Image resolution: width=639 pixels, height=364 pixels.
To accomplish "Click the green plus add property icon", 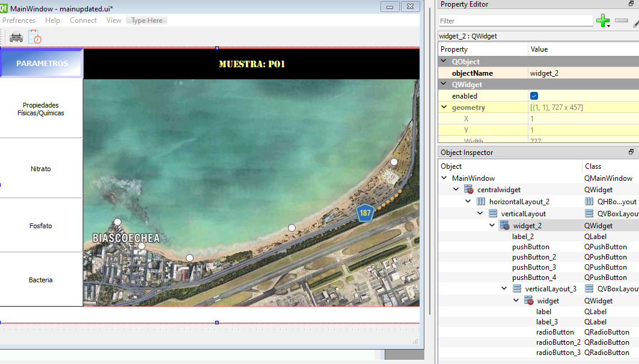I will coord(602,21).
